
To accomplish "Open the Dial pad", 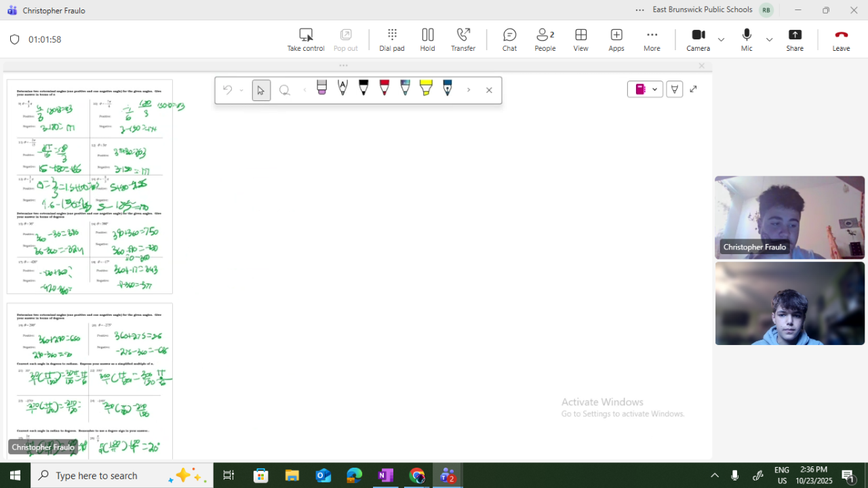I will tap(391, 39).
